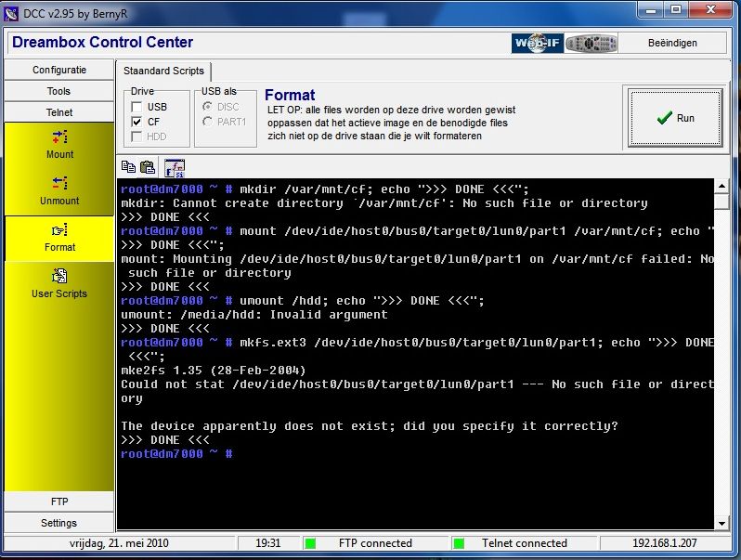The width and height of the screenshot is (741, 560).
Task: Open the FTP section
Action: pyautogui.click(x=59, y=501)
